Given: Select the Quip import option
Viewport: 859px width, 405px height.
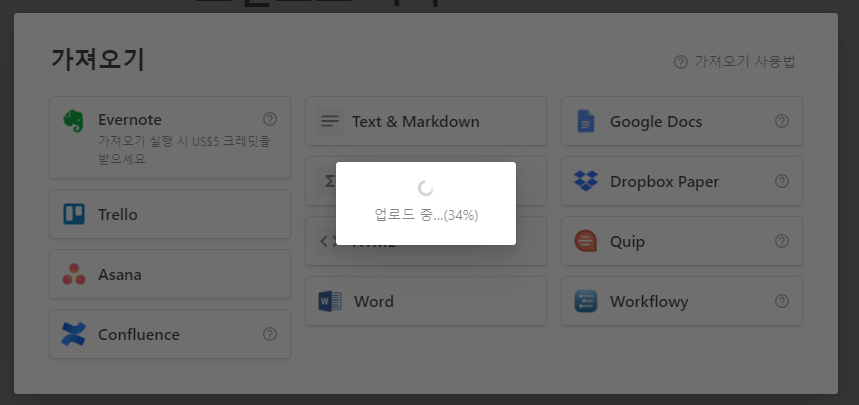Looking at the screenshot, I should [682, 241].
